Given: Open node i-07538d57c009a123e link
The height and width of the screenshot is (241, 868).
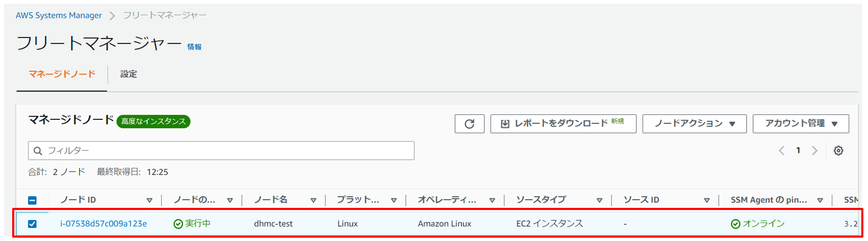Looking at the screenshot, I should click(103, 224).
